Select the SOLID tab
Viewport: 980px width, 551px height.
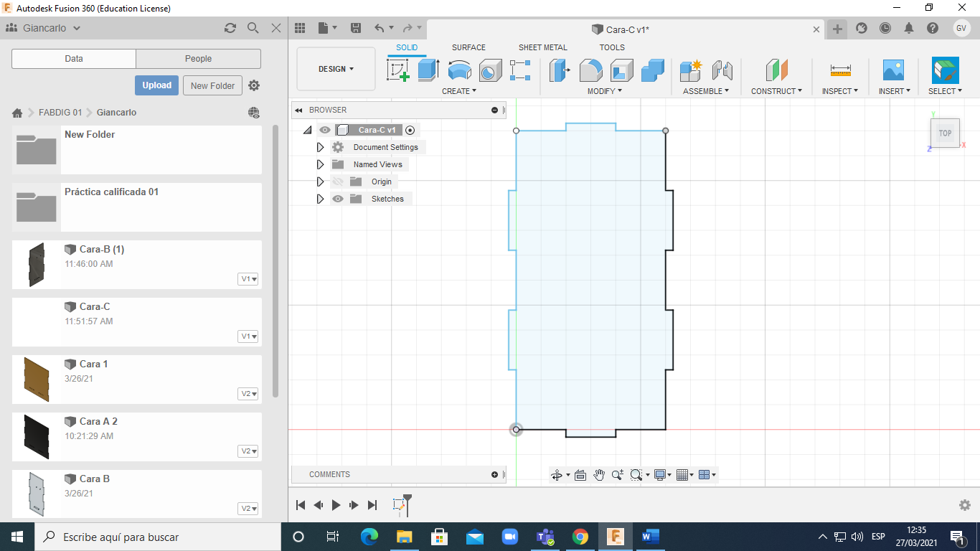[407, 47]
